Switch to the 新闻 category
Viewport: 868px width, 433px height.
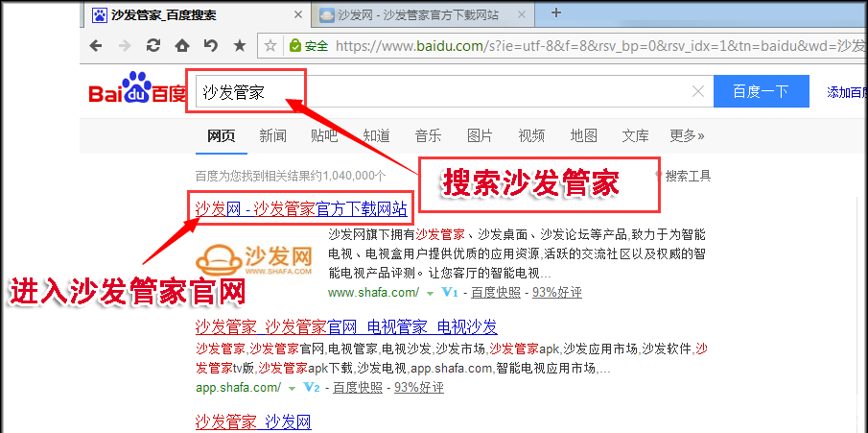pos(273,135)
